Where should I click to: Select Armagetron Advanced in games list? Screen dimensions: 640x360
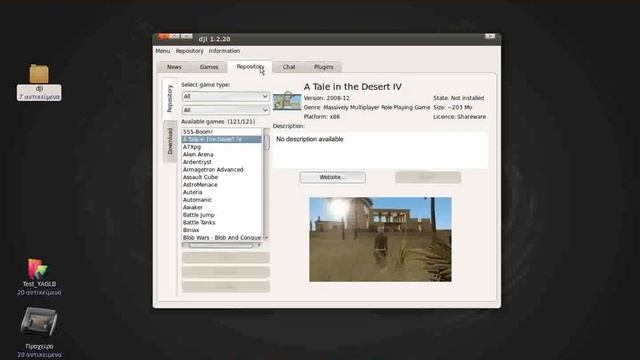(x=222, y=169)
